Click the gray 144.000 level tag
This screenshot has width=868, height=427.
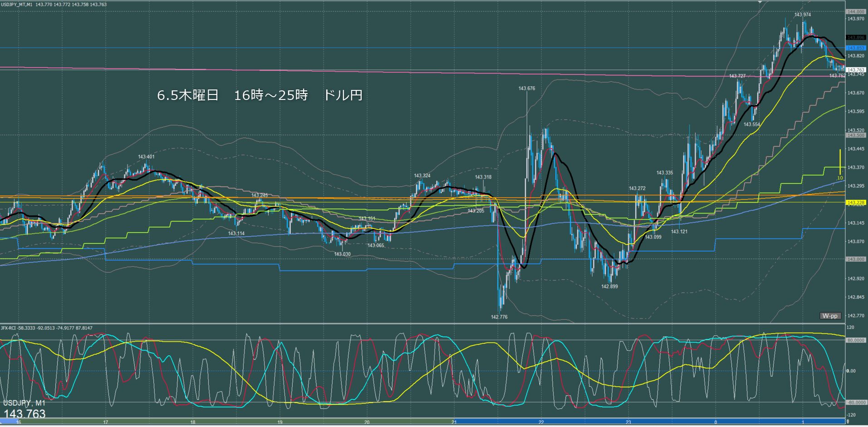(x=856, y=12)
